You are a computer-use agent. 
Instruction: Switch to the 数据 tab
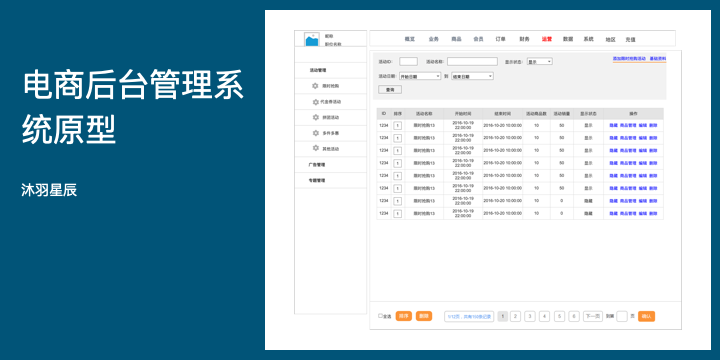568,39
